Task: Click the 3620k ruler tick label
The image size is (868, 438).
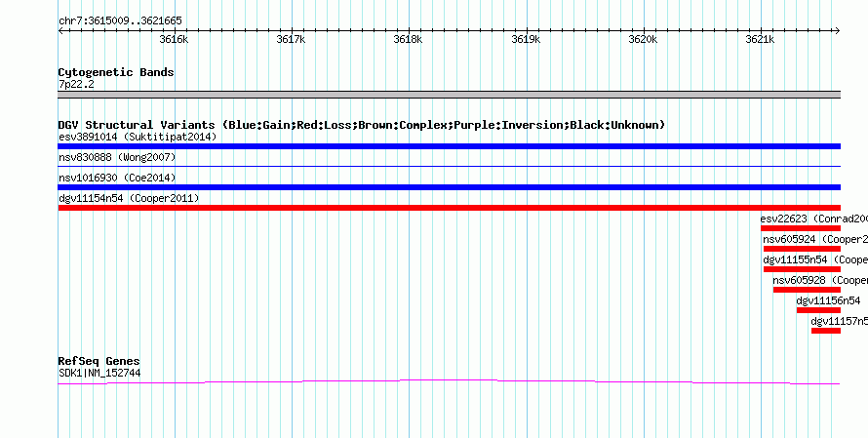Action: pos(643,39)
